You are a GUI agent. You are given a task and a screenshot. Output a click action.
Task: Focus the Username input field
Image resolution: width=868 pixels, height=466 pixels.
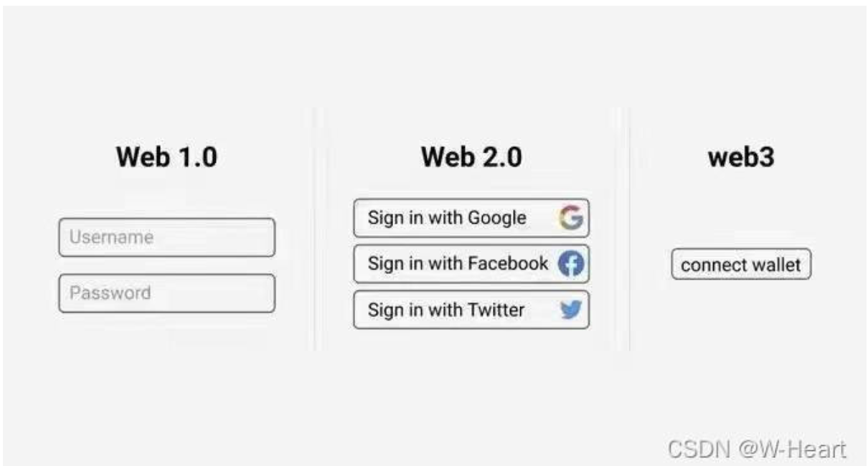166,237
